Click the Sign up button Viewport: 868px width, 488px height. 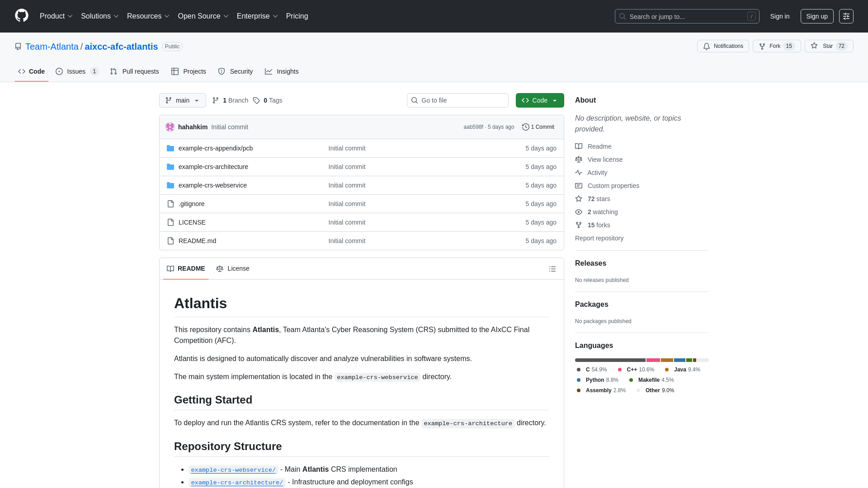pos(817,16)
